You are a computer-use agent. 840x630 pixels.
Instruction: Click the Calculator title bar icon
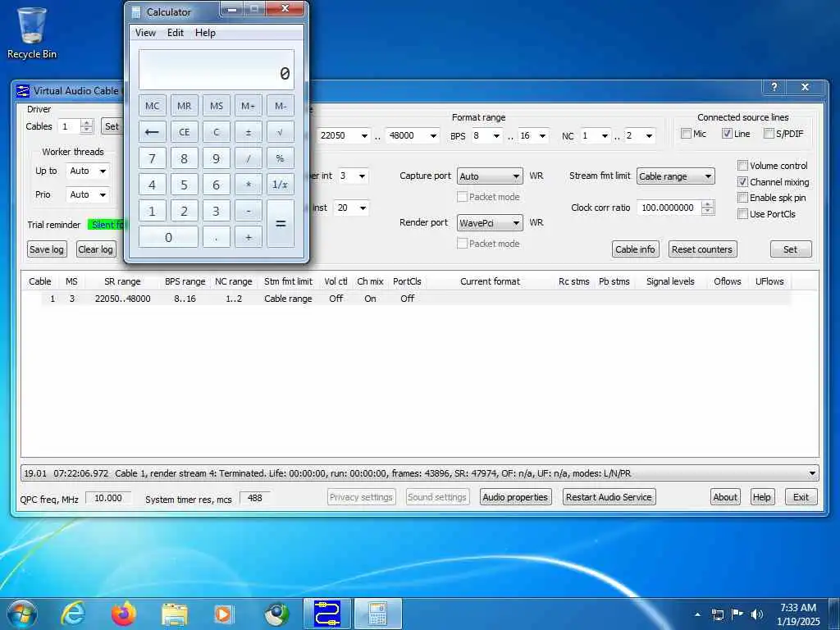136,11
